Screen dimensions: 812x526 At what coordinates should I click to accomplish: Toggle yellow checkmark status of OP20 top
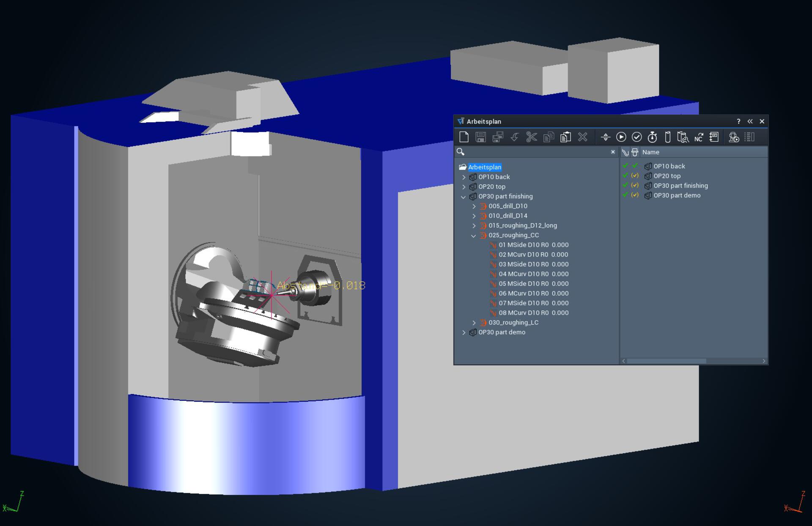pos(635,176)
